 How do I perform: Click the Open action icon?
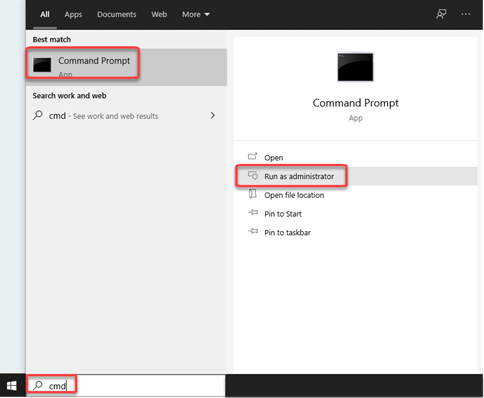[x=253, y=156]
